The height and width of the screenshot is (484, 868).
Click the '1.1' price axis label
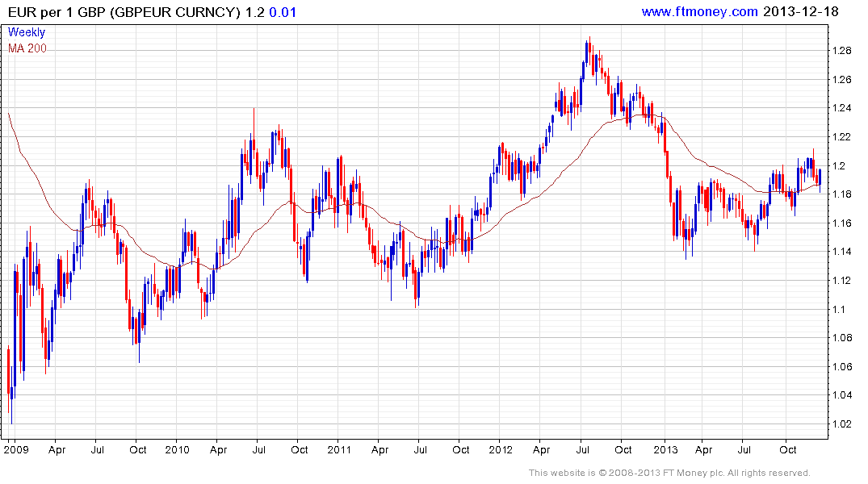[x=838, y=309]
